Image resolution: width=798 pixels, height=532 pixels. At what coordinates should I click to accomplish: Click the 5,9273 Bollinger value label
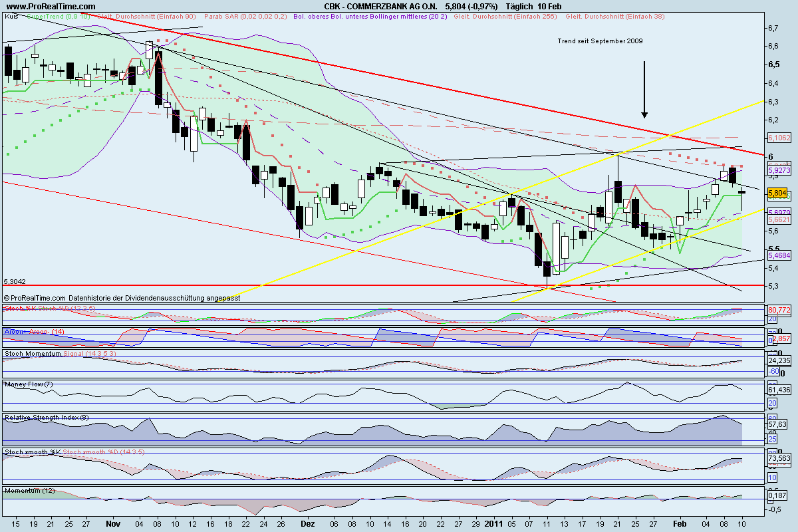pyautogui.click(x=778, y=170)
